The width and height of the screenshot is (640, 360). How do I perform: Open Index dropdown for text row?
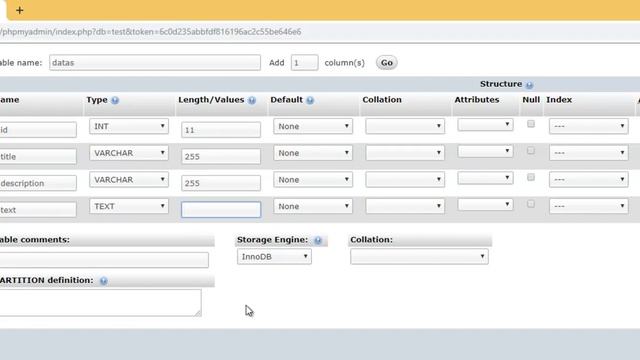[589, 206]
